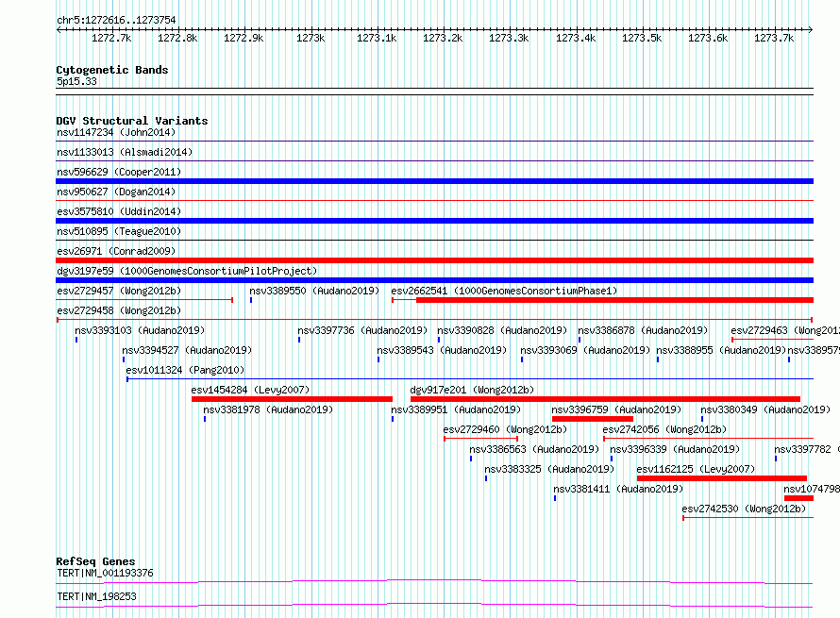Open nsv3381411 (Audano2019) label
840x618 pixels.
[x=618, y=489]
